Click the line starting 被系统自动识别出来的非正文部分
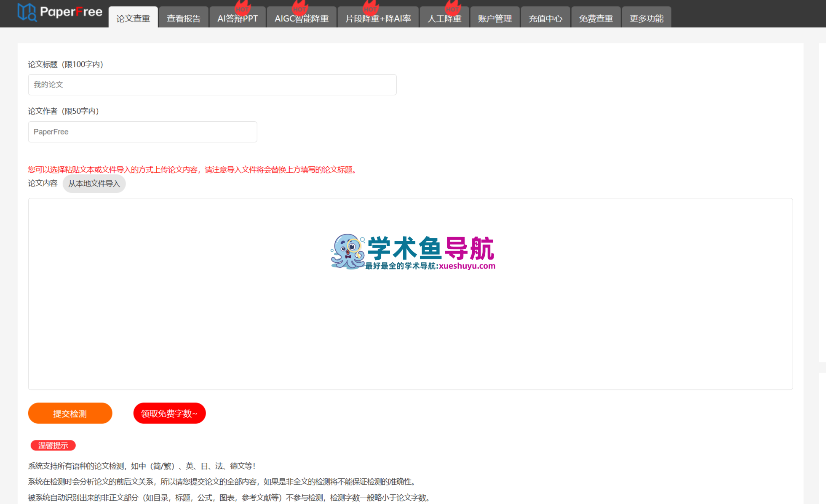Image resolution: width=826 pixels, height=504 pixels. pos(230,497)
